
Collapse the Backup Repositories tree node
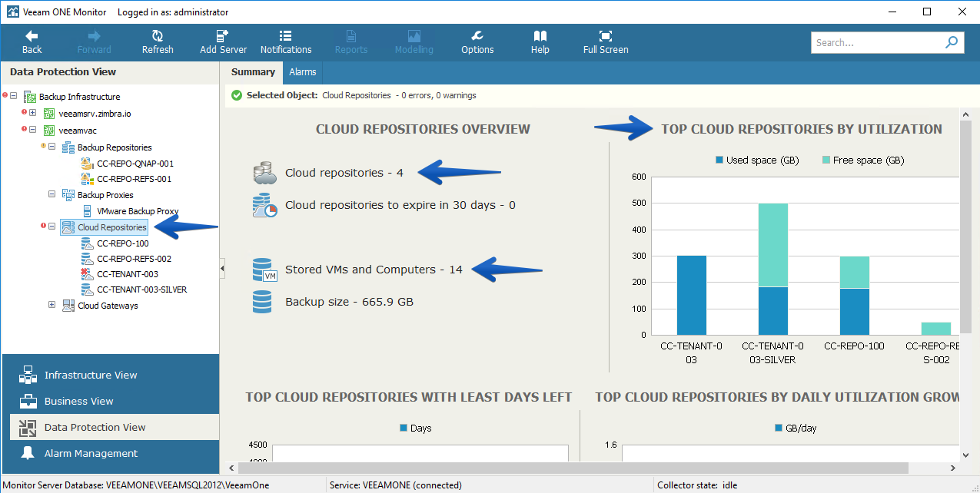click(x=52, y=147)
